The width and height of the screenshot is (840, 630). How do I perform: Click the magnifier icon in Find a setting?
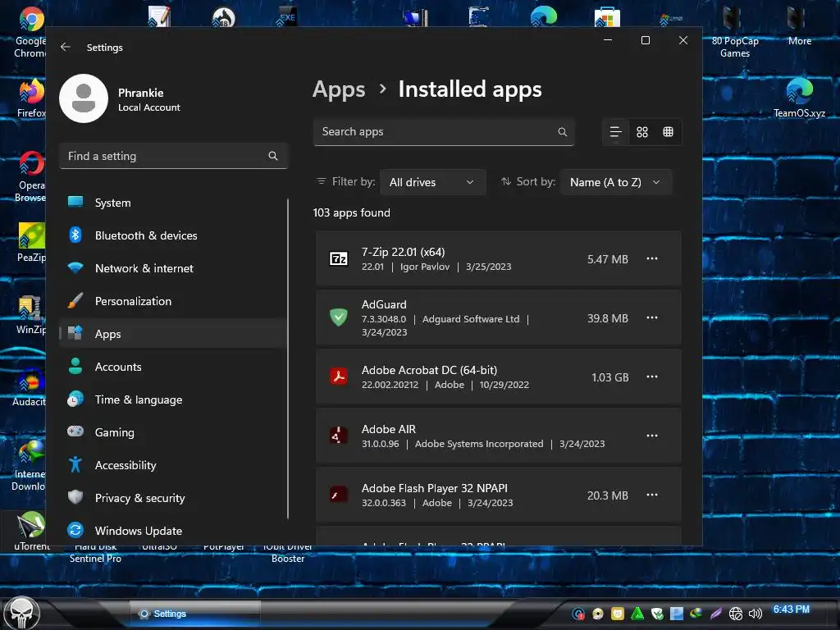point(272,156)
